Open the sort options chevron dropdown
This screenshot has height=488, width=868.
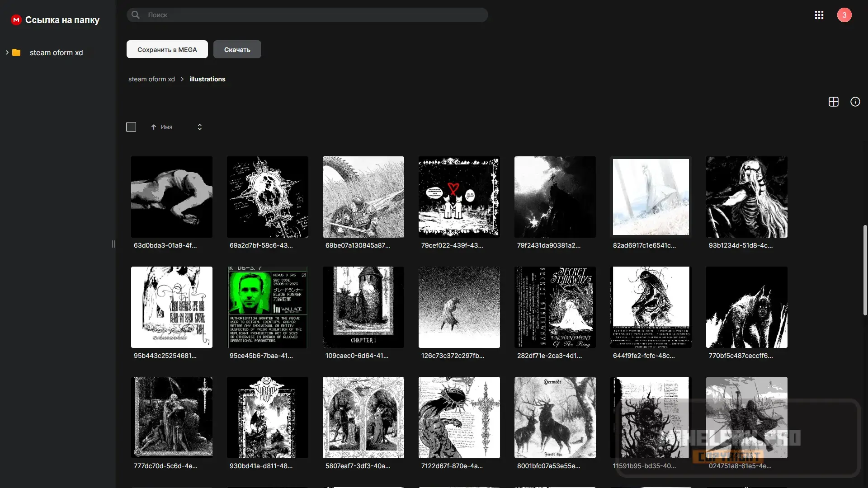pos(200,127)
